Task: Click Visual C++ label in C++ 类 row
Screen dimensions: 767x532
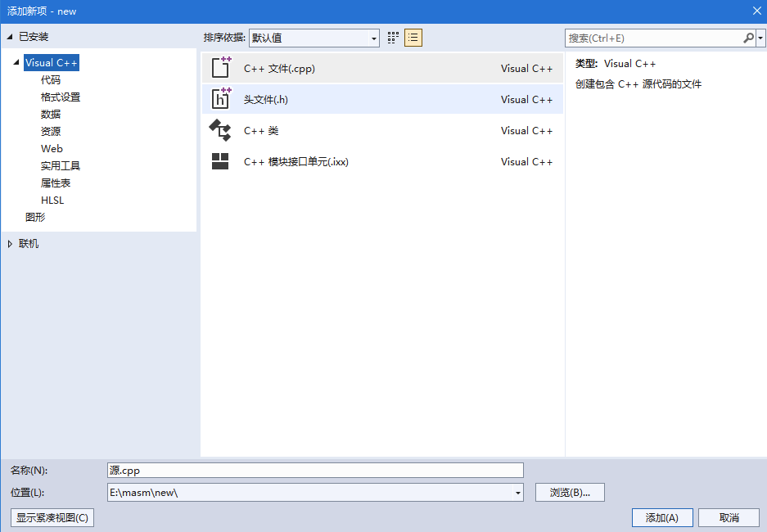Action: click(527, 131)
